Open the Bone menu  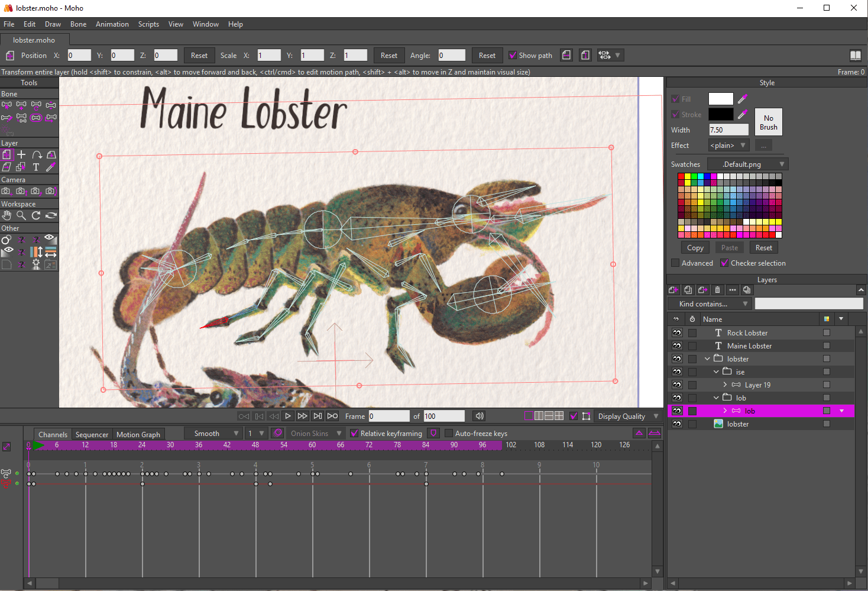coord(78,24)
